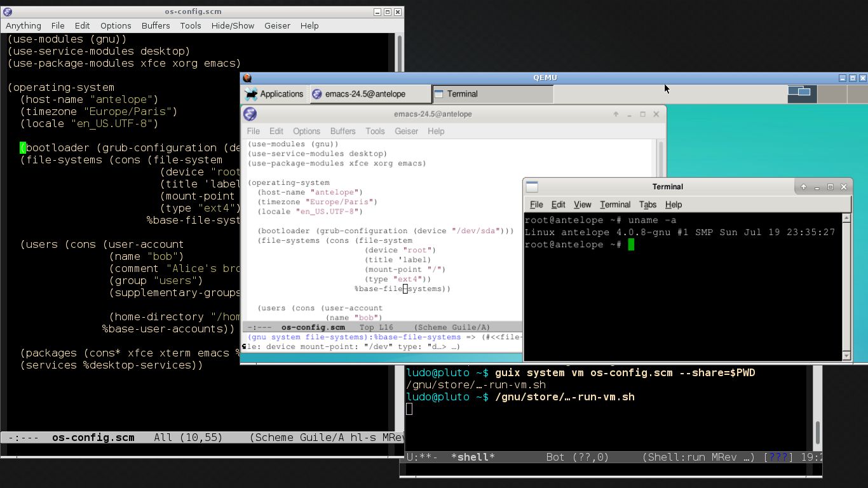This screenshot has width=868, height=488.
Task: Click the QEMU window title bar icon
Action: pos(247,78)
